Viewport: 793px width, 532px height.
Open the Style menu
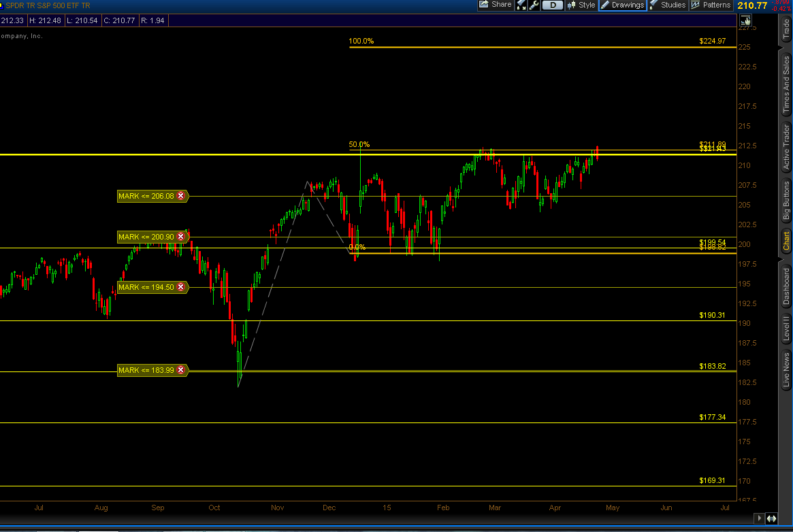click(581, 5)
